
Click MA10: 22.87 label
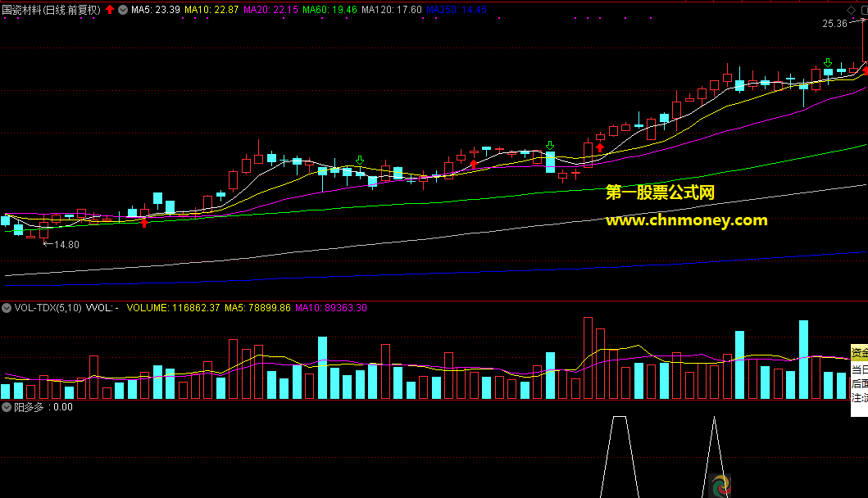click(x=211, y=10)
